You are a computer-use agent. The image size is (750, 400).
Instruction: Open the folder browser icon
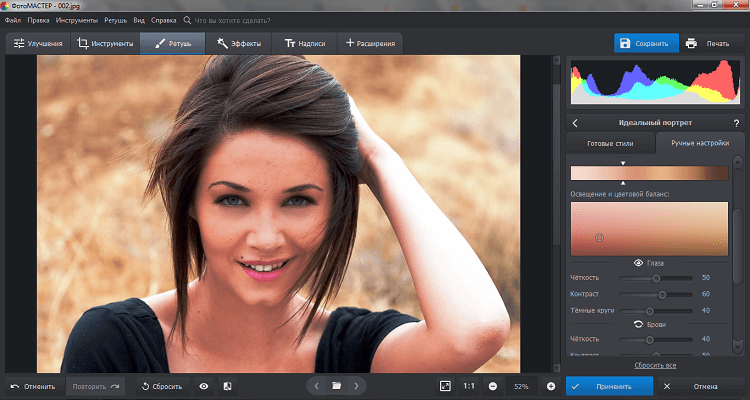(337, 385)
